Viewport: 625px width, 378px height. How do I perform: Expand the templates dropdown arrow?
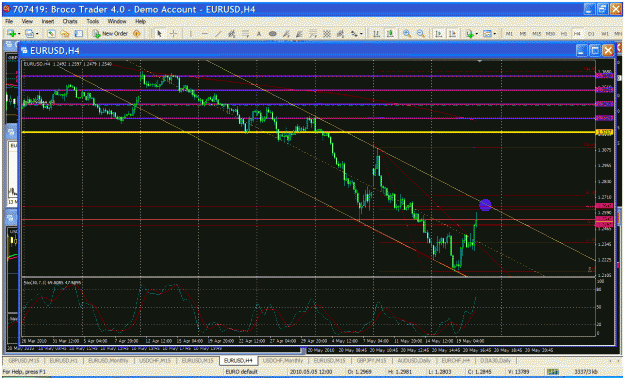(495, 34)
